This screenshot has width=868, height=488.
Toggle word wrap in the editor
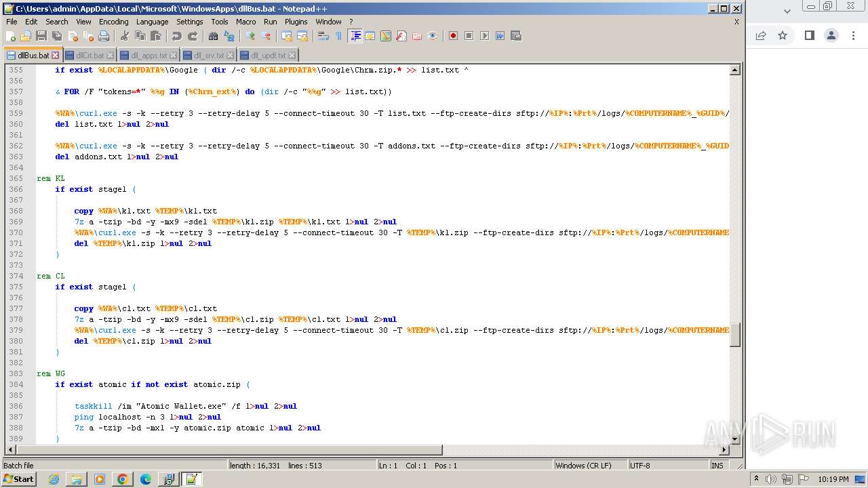click(x=323, y=36)
